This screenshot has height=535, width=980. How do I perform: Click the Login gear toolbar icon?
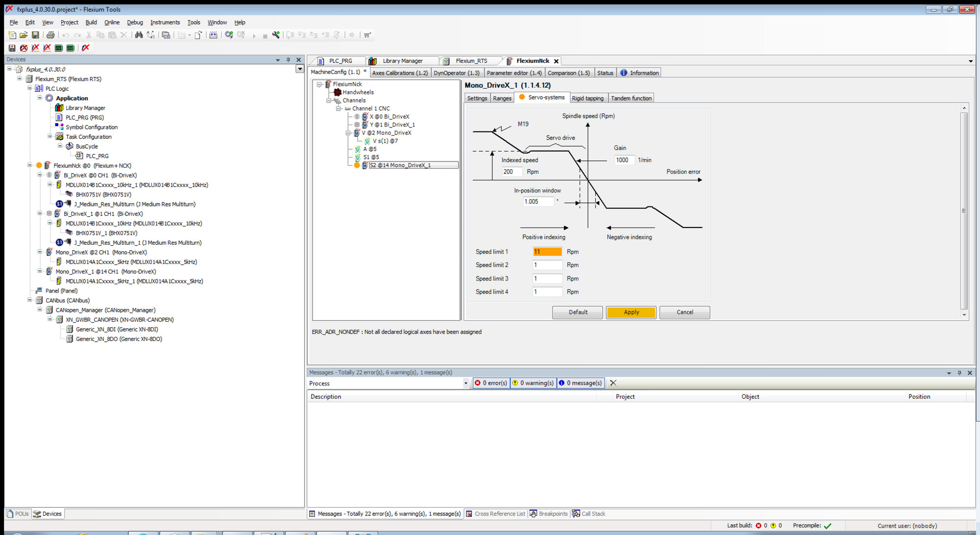229,35
